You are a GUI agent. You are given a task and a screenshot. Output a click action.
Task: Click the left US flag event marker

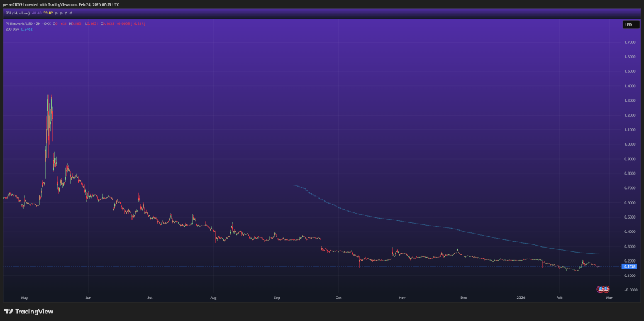(x=601, y=288)
